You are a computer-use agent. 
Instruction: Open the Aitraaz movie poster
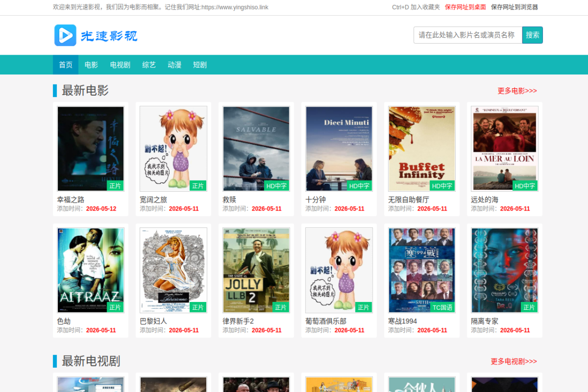[90, 271]
